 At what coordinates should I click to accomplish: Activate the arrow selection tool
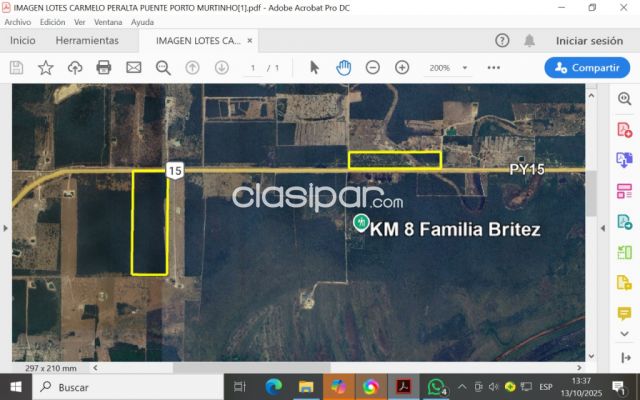pos(314,67)
